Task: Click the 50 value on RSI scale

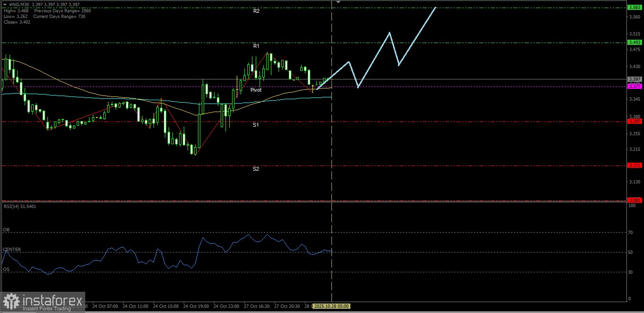Action: [631, 252]
